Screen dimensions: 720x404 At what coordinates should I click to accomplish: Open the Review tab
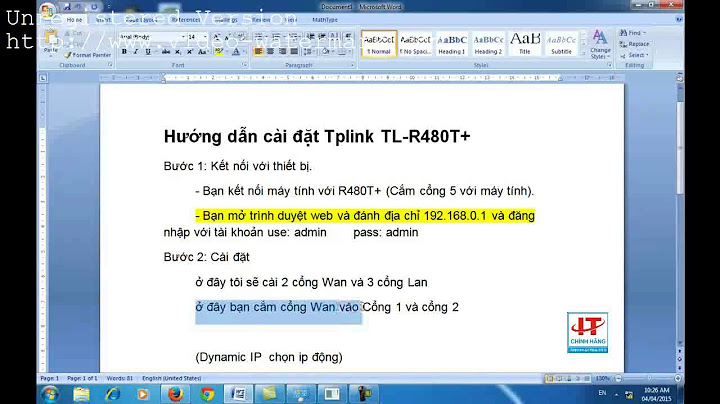(261, 20)
